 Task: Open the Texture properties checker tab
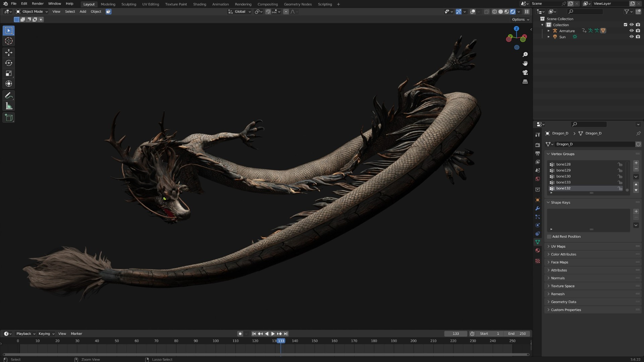[538, 261]
